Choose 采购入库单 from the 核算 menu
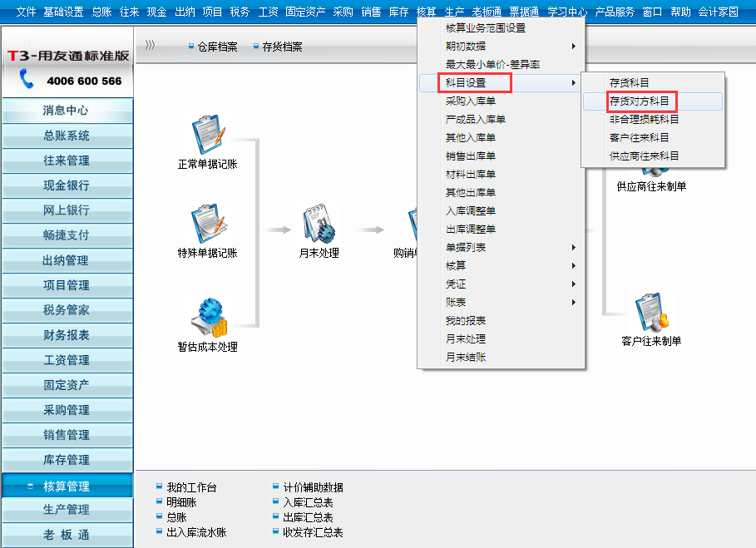Image resolution: width=756 pixels, height=548 pixels. [x=471, y=101]
